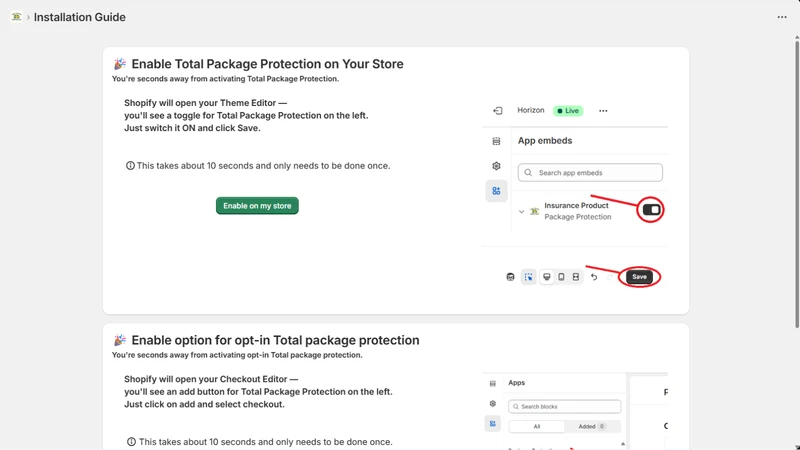Click the undo arrow beside Save

tap(594, 277)
